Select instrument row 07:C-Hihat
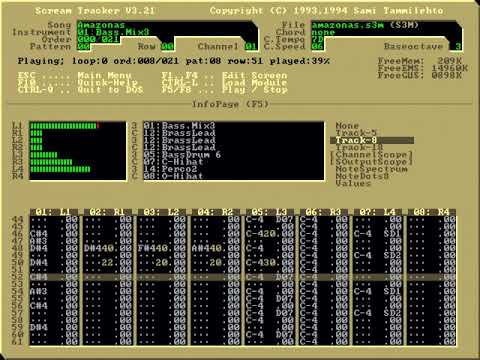480x360 pixels. click(173, 162)
